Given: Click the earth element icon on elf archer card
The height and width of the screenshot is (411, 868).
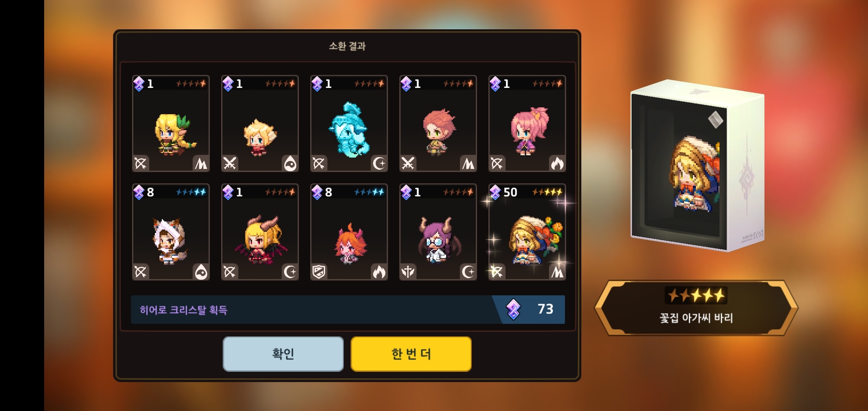Looking at the screenshot, I should click(x=201, y=163).
